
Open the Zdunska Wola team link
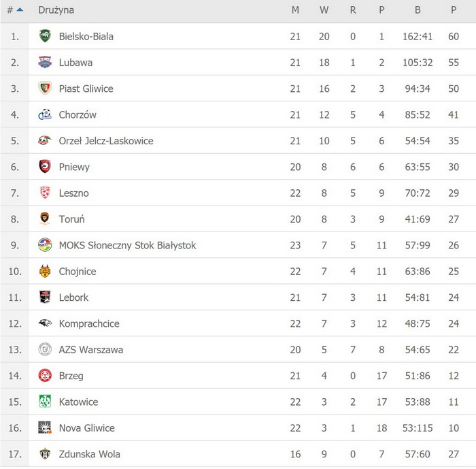[x=90, y=454]
